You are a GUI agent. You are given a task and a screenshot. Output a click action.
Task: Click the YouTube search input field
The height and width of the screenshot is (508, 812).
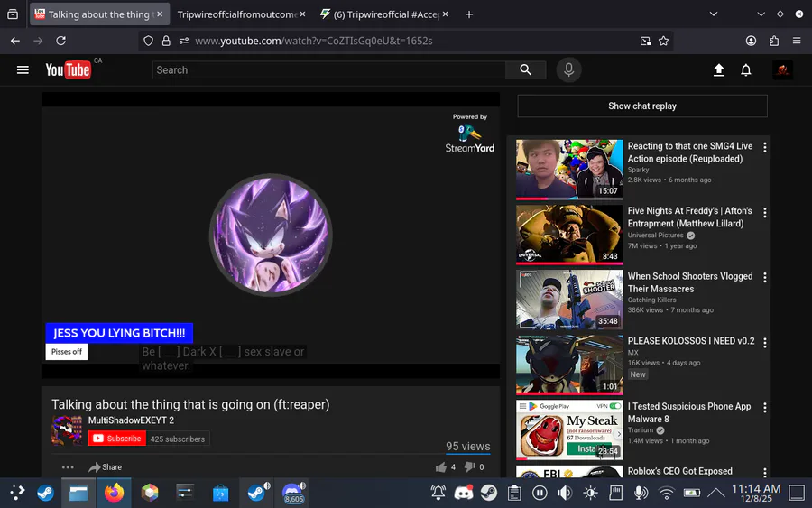click(x=328, y=69)
